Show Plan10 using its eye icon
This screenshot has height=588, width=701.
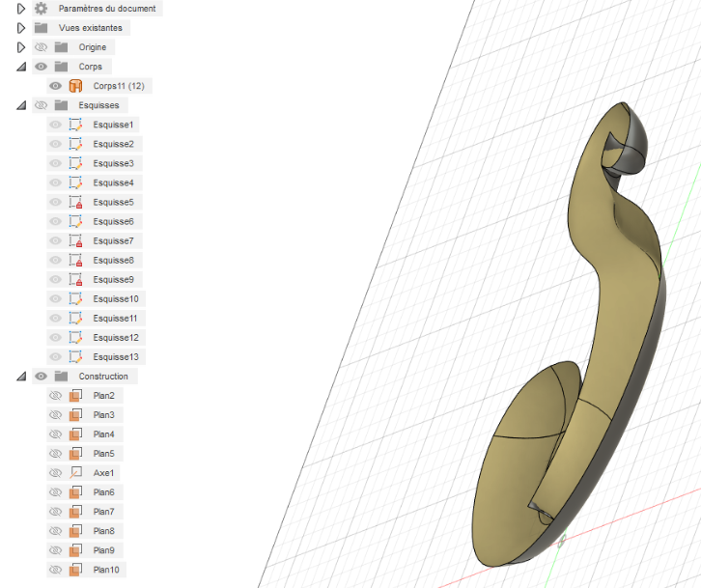[55, 570]
